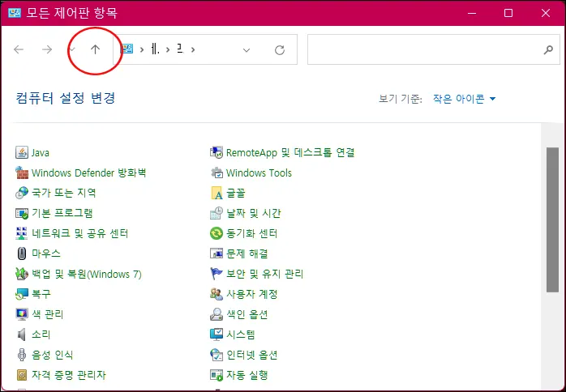Open recent locations dropdown chevron
The height and width of the screenshot is (392, 566).
pyautogui.click(x=72, y=49)
